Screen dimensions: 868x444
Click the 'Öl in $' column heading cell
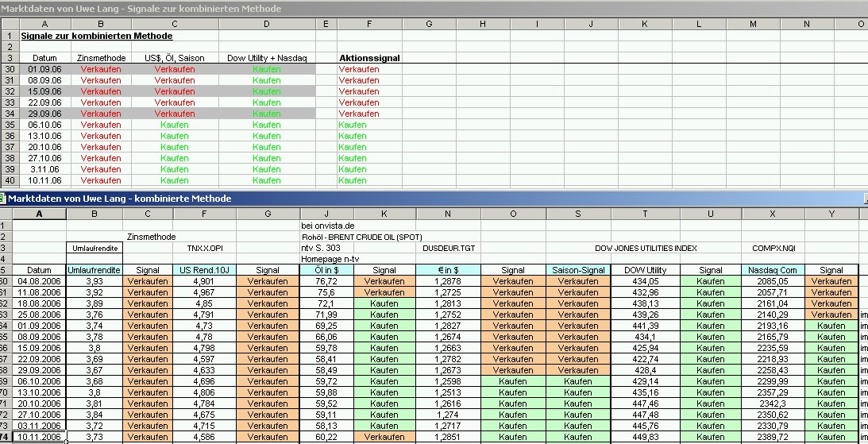click(326, 270)
